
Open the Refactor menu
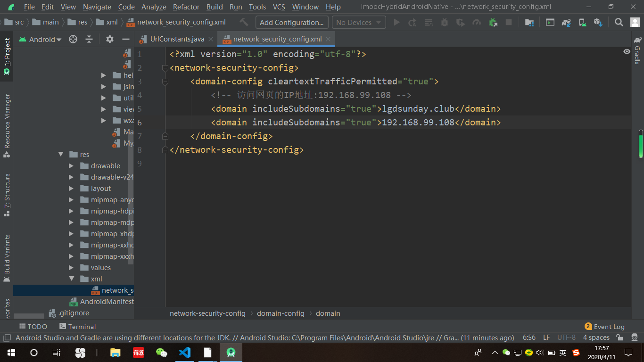[x=186, y=7]
